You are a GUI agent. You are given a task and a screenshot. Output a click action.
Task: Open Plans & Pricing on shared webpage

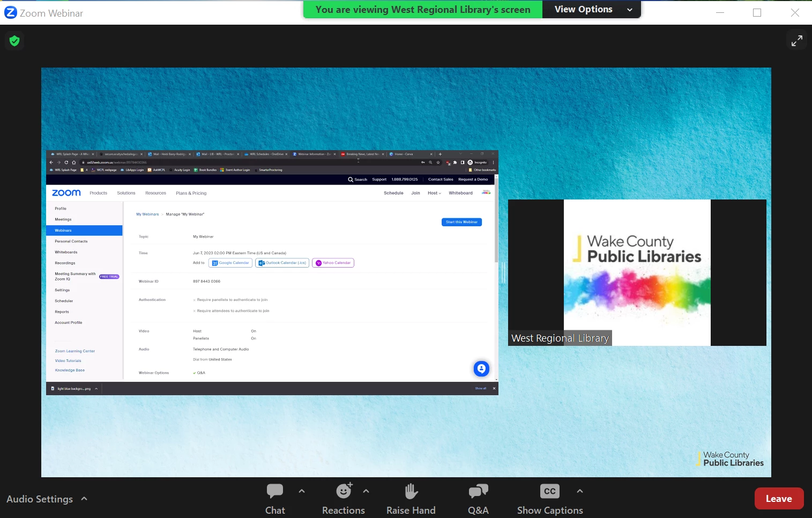[x=191, y=193]
